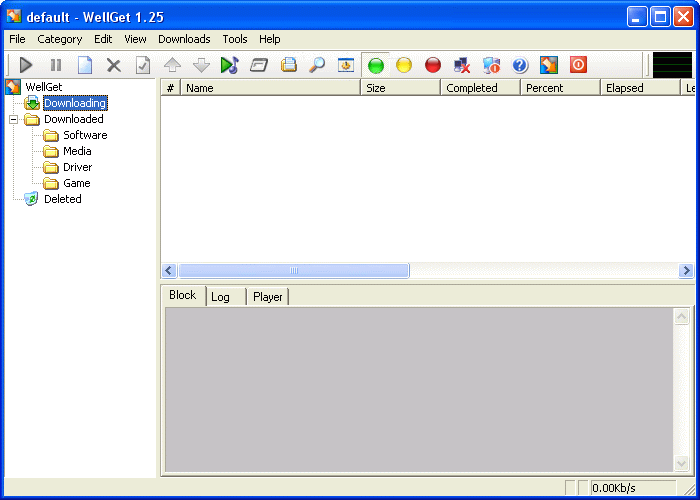The image size is (700, 500).
Task: Switch to the Log tab
Action: [221, 297]
